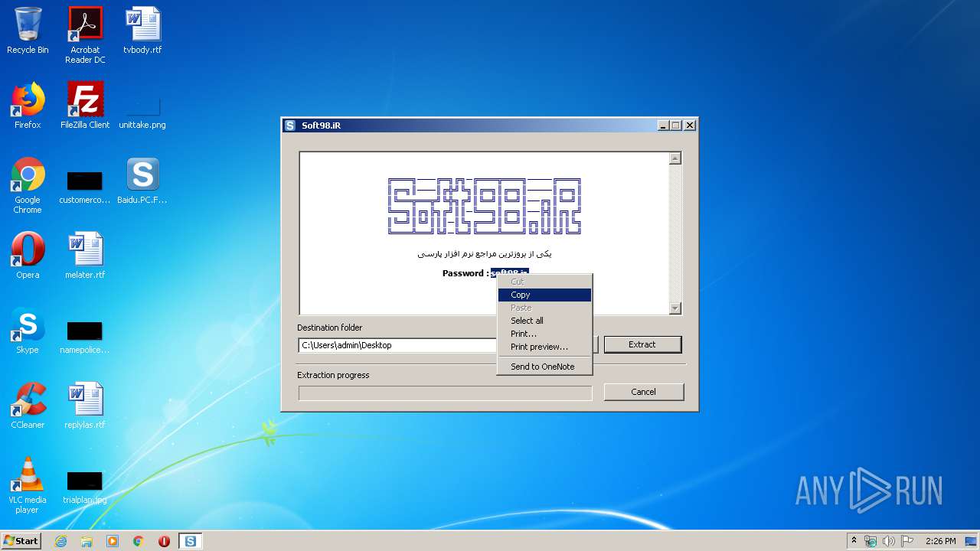The width and height of the screenshot is (980, 551).
Task: Choose Print... from the context menu
Action: [x=544, y=334]
